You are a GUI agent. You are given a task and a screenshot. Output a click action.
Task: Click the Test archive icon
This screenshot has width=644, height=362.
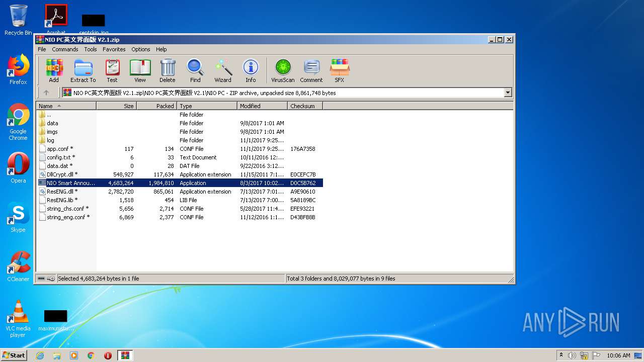point(112,70)
